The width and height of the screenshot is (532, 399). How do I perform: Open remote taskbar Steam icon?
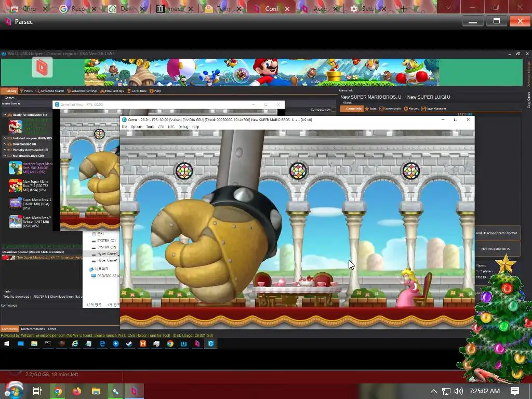click(x=129, y=344)
